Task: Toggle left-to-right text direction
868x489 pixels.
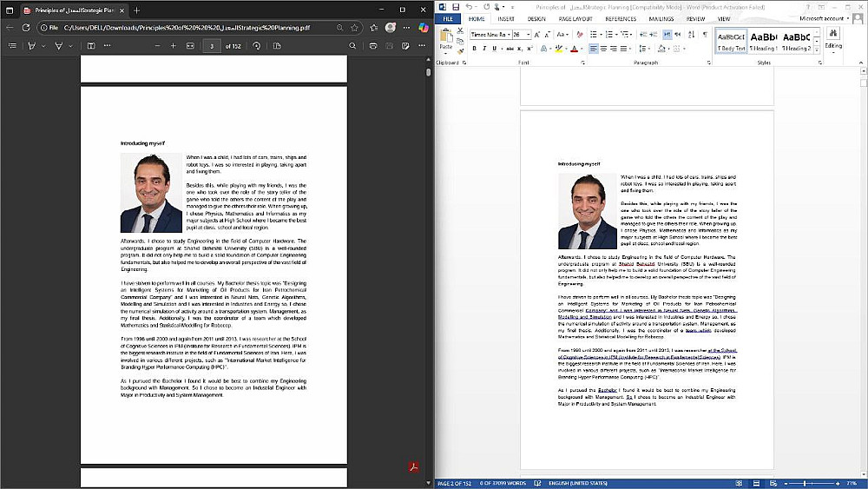Action: point(667,35)
